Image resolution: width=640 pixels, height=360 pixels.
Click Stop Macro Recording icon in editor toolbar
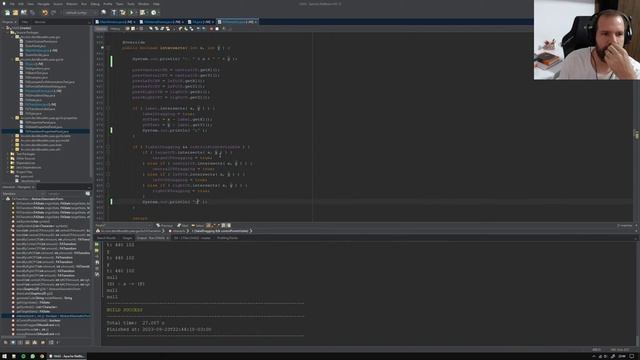[x=217, y=29]
